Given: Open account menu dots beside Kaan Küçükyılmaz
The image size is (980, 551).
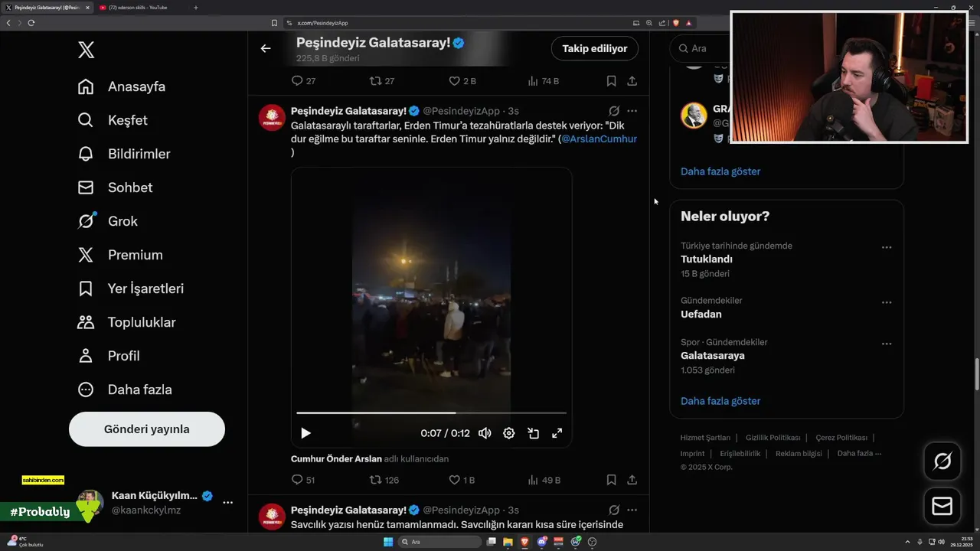Looking at the screenshot, I should click(x=227, y=502).
